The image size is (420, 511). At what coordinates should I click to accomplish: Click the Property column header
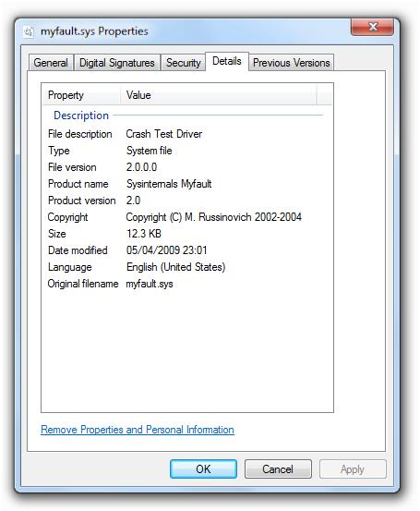coord(81,95)
